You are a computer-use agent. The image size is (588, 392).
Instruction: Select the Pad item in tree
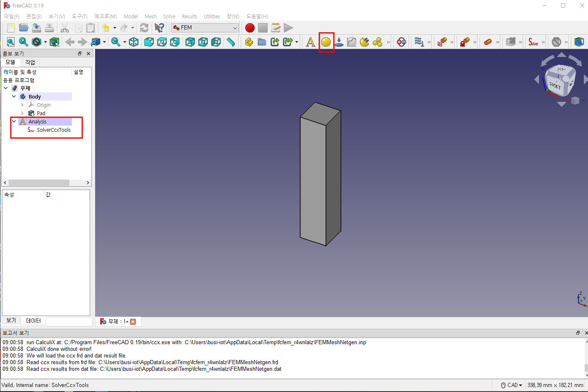(41, 113)
